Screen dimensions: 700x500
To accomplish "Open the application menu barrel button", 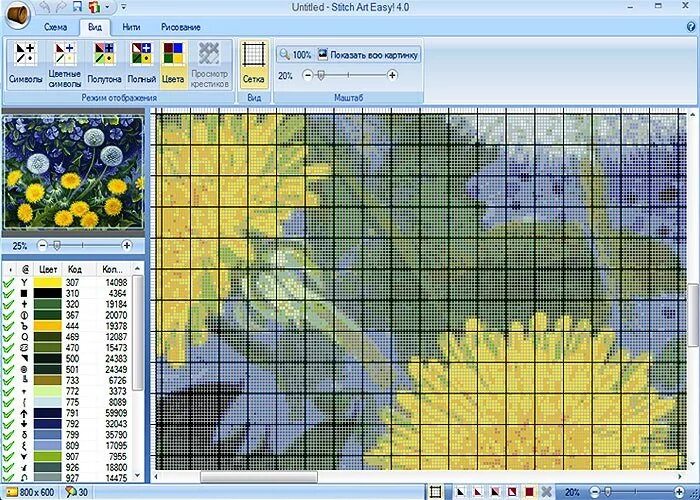I will click(17, 13).
